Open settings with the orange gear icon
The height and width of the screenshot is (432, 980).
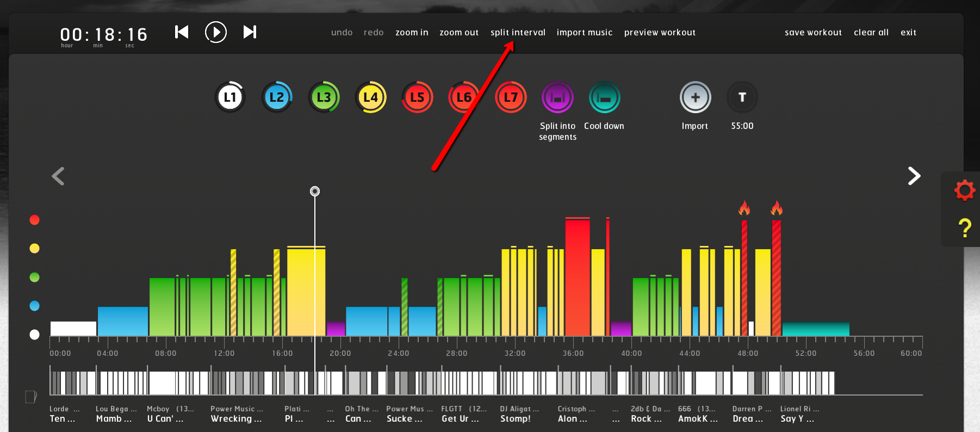(964, 190)
